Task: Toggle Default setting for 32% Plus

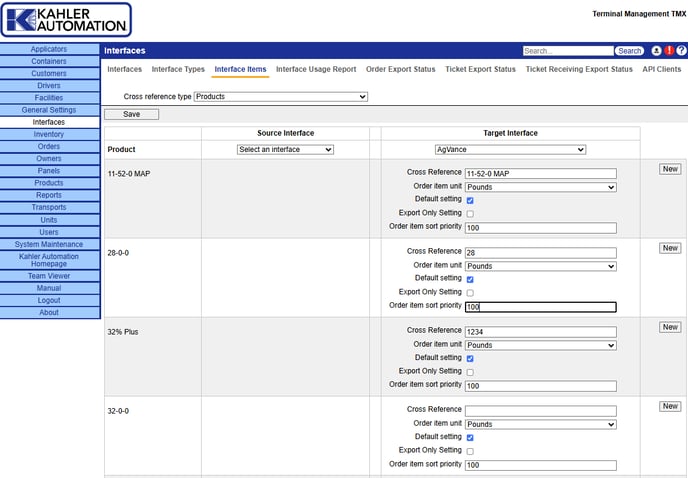Action: 470,359
